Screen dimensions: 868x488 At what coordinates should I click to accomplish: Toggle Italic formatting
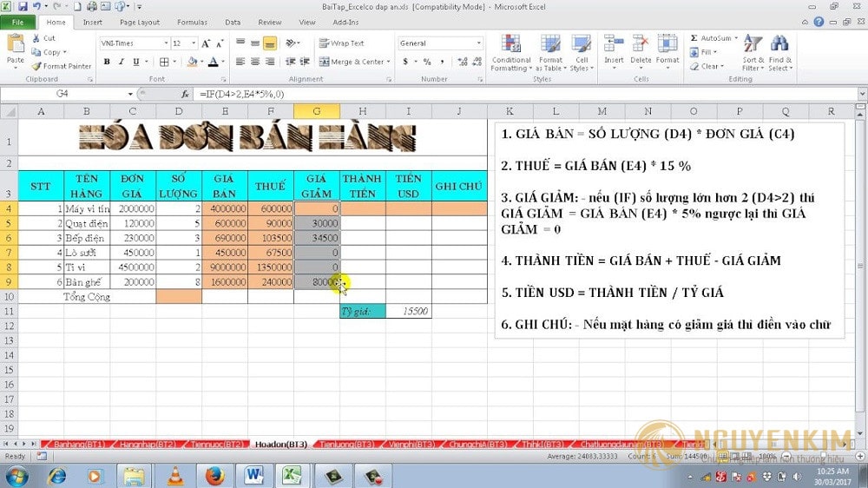(120, 62)
